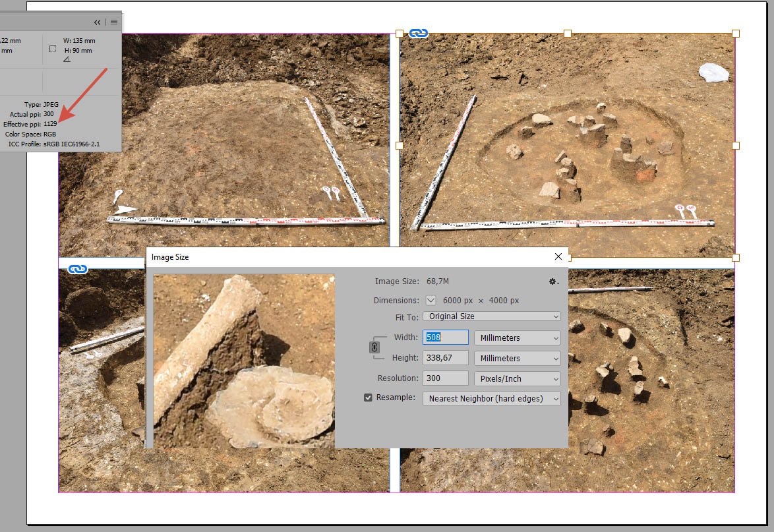
Task: Select left-middle handle of selected frame
Action: [400, 146]
